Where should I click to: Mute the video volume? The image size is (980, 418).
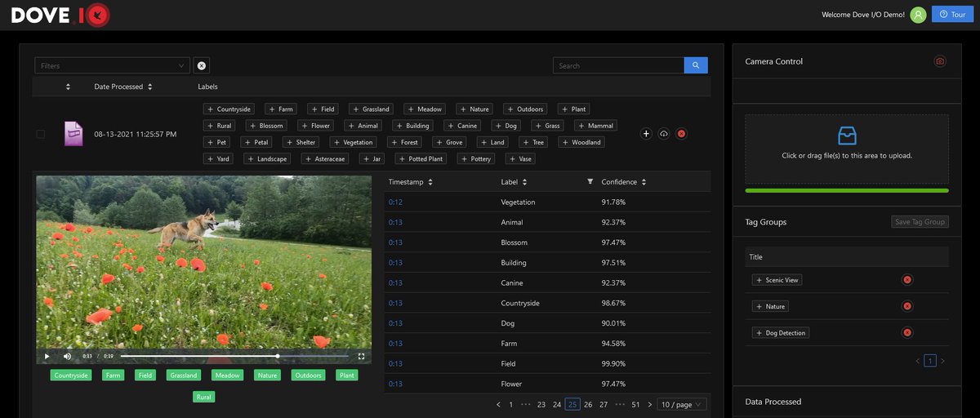tap(67, 356)
